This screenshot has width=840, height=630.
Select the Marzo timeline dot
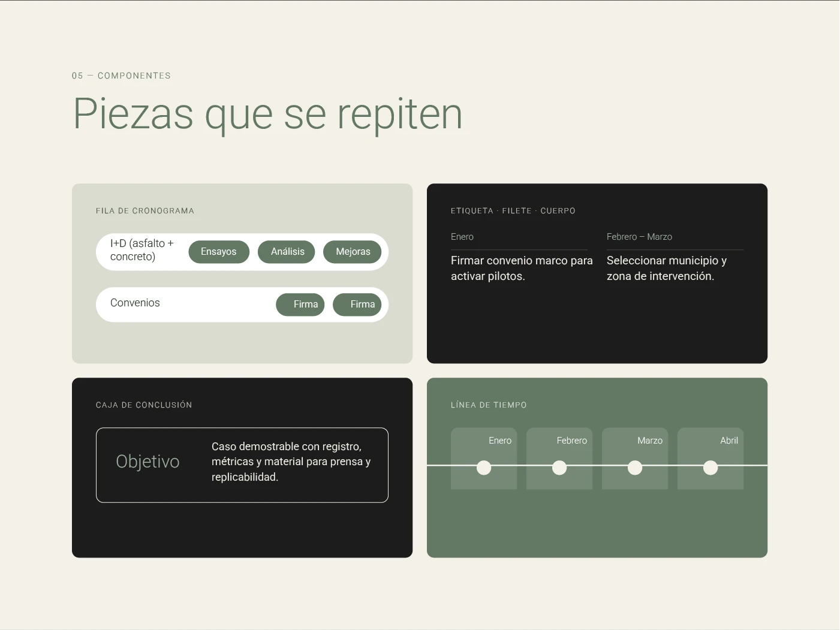pyautogui.click(x=635, y=468)
